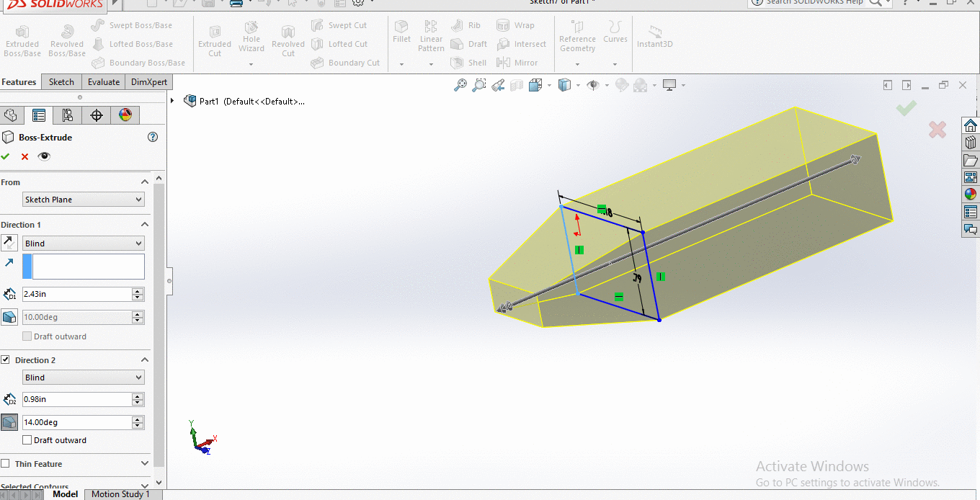The width and height of the screenshot is (980, 500).
Task: Click the Linear Pattern tool
Action: (x=431, y=36)
